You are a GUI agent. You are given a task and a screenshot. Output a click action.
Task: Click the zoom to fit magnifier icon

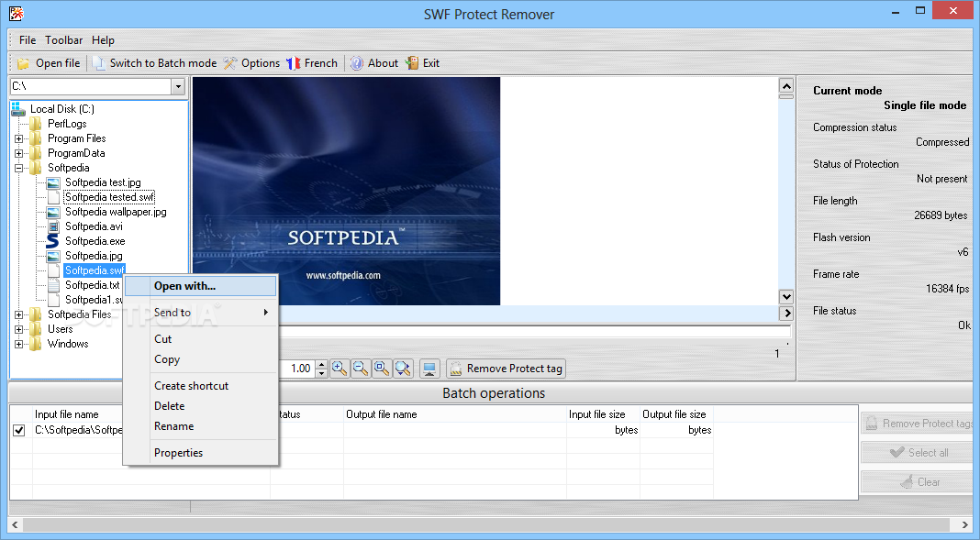pyautogui.click(x=382, y=369)
